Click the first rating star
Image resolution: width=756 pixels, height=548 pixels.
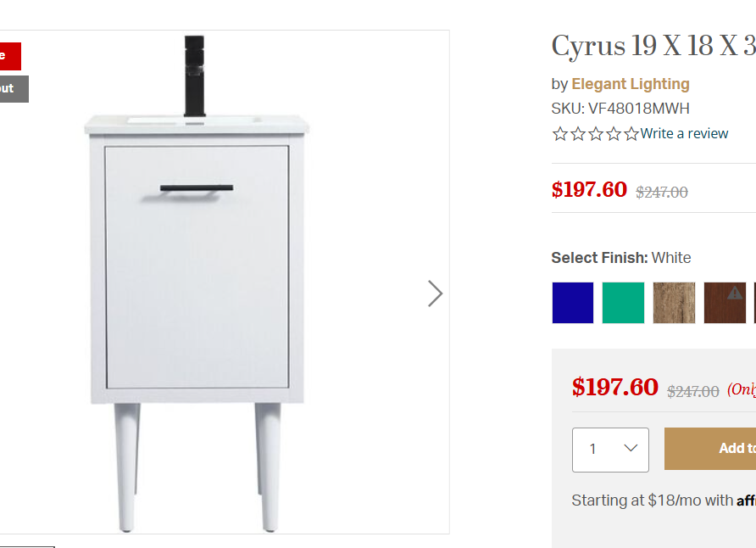click(560, 134)
